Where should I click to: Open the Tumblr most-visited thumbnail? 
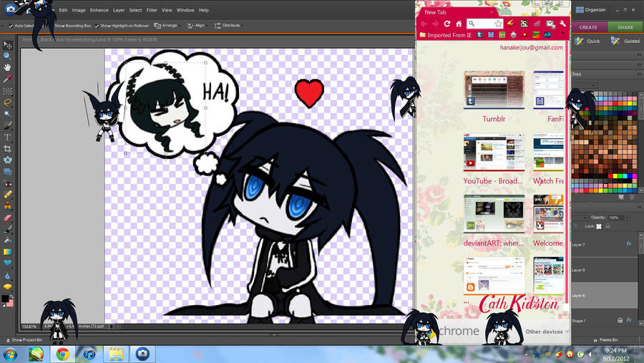coord(494,90)
